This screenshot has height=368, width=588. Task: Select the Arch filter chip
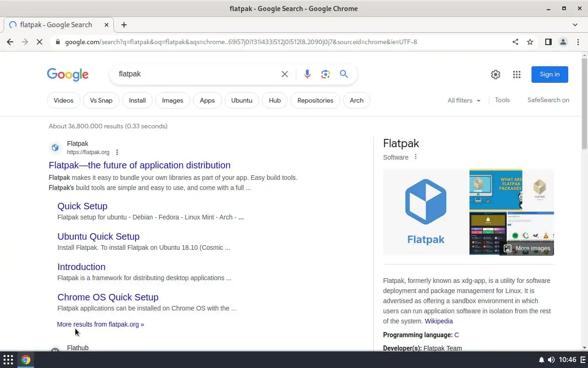pyautogui.click(x=356, y=100)
